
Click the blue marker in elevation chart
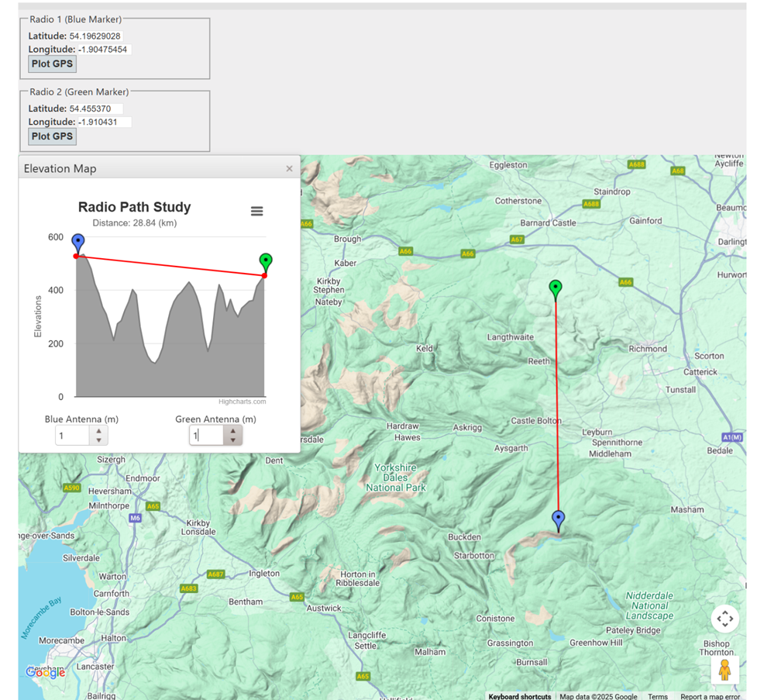coord(77,243)
